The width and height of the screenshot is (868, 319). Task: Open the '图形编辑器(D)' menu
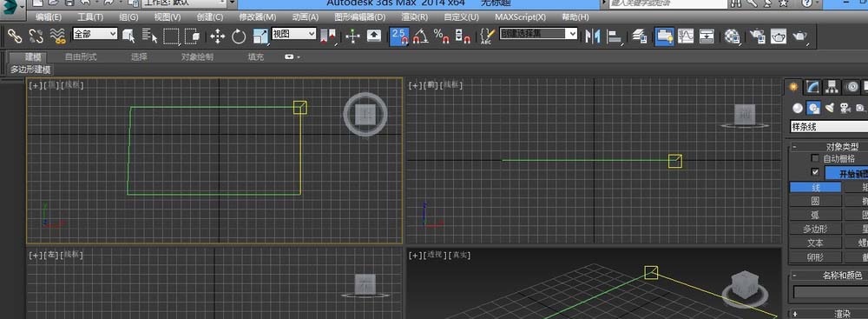(x=359, y=17)
